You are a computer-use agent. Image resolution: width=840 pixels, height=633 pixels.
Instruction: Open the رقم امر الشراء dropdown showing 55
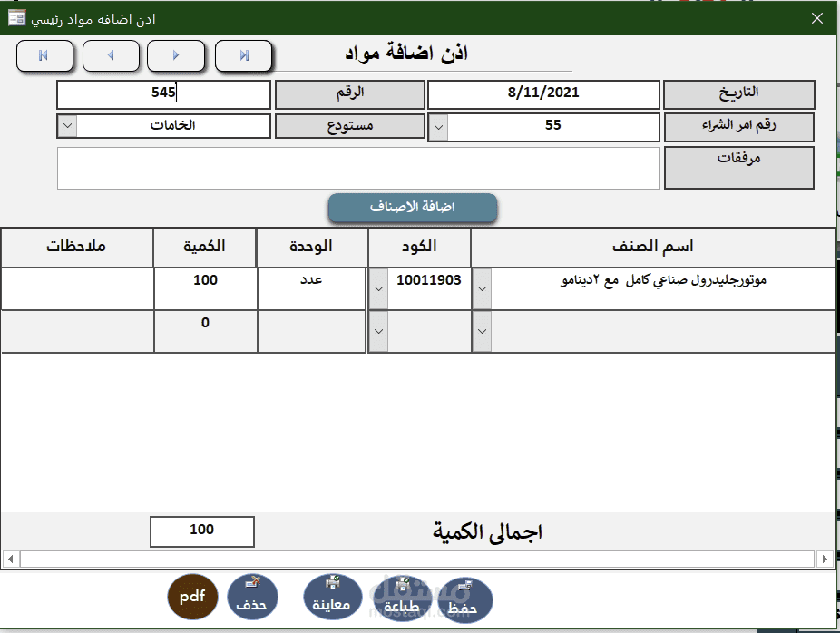pyautogui.click(x=438, y=128)
